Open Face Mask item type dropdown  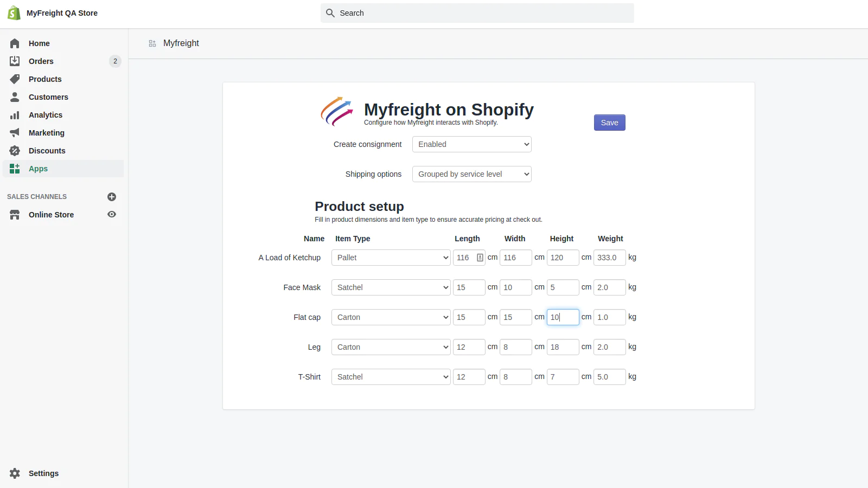391,287
